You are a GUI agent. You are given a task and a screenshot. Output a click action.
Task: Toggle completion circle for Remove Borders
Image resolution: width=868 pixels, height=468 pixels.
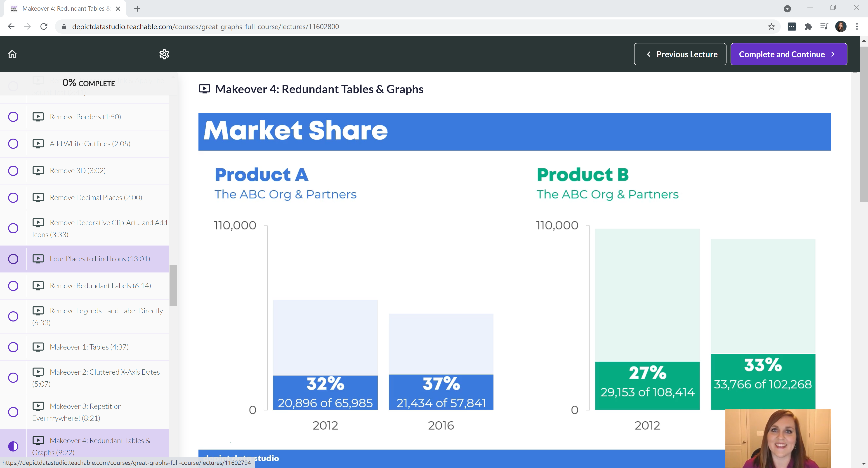click(13, 117)
